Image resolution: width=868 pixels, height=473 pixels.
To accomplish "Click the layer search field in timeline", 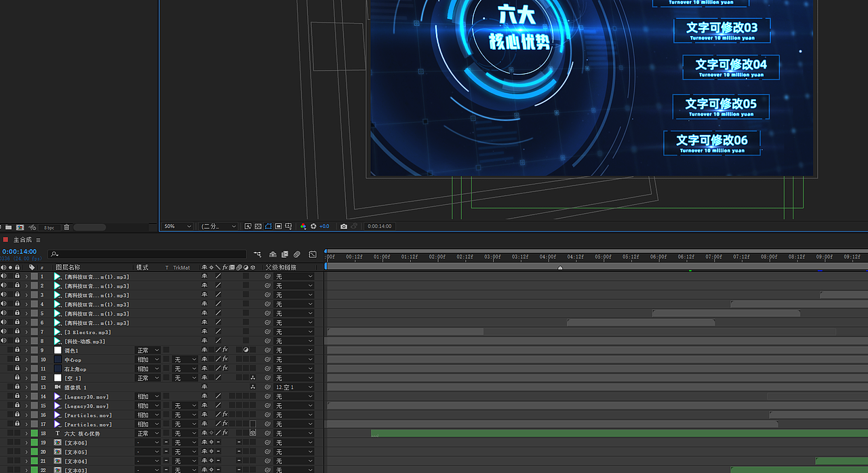I will coord(147,254).
